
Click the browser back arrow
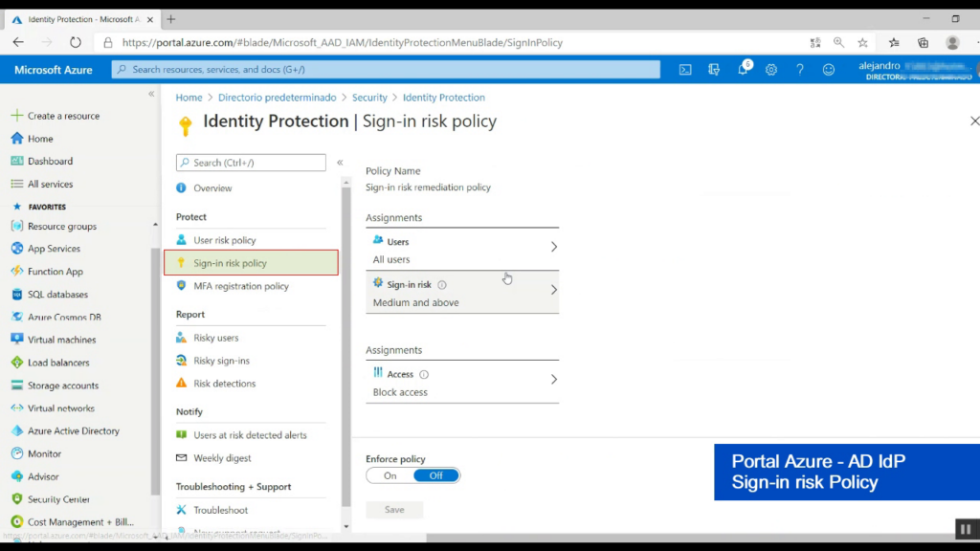tap(18, 42)
